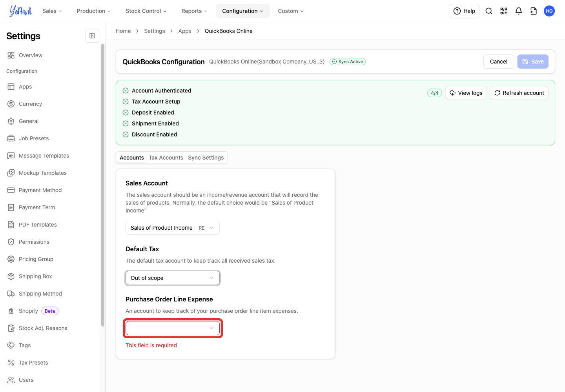Image resolution: width=565 pixels, height=392 pixels.
Task: Click the View logs button
Action: coord(466,93)
